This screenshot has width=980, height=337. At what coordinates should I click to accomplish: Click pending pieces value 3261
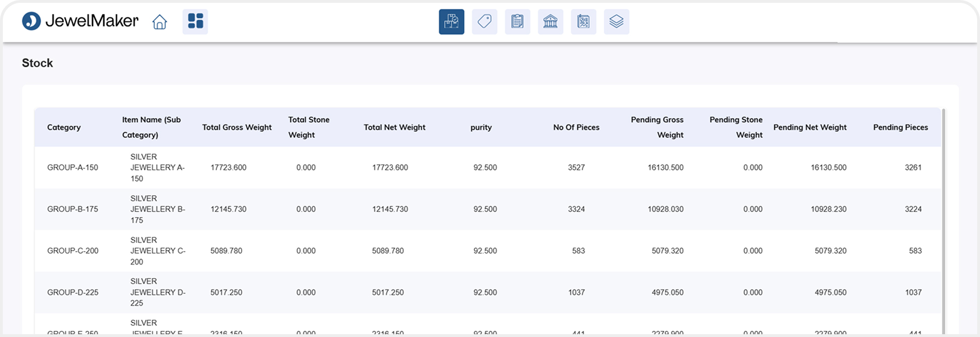(x=913, y=168)
